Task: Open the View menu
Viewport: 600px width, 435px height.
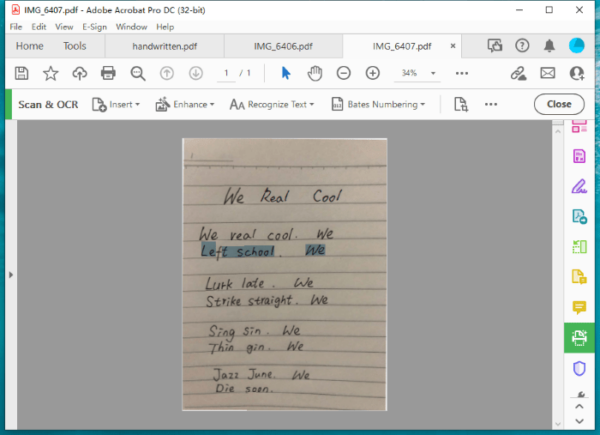Action: click(x=64, y=27)
